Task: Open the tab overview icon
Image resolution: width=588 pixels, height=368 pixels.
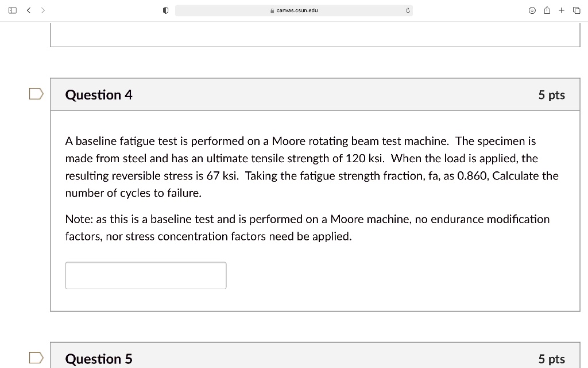Action: (576, 10)
